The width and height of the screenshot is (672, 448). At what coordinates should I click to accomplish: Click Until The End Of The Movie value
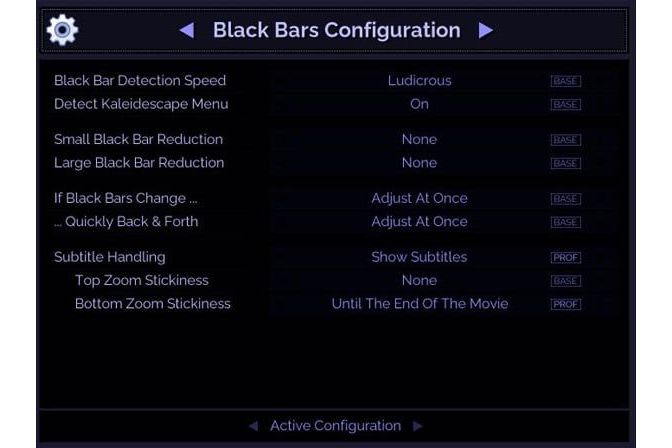tap(420, 304)
